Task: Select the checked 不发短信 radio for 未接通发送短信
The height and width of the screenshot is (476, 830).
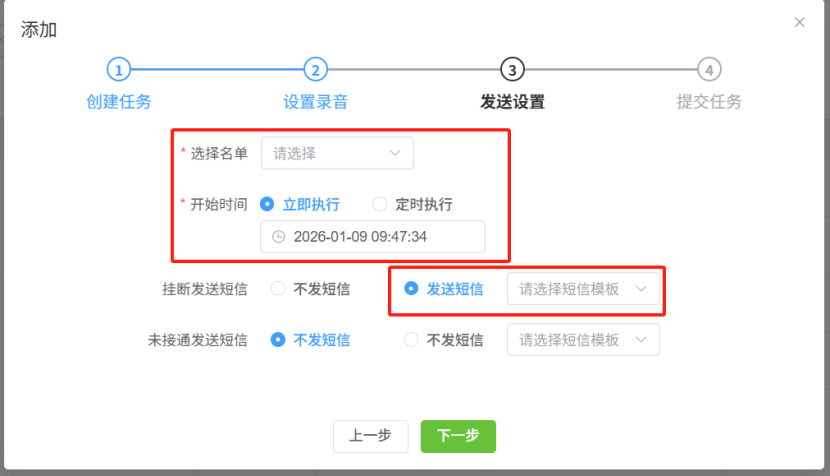Action: pos(279,340)
